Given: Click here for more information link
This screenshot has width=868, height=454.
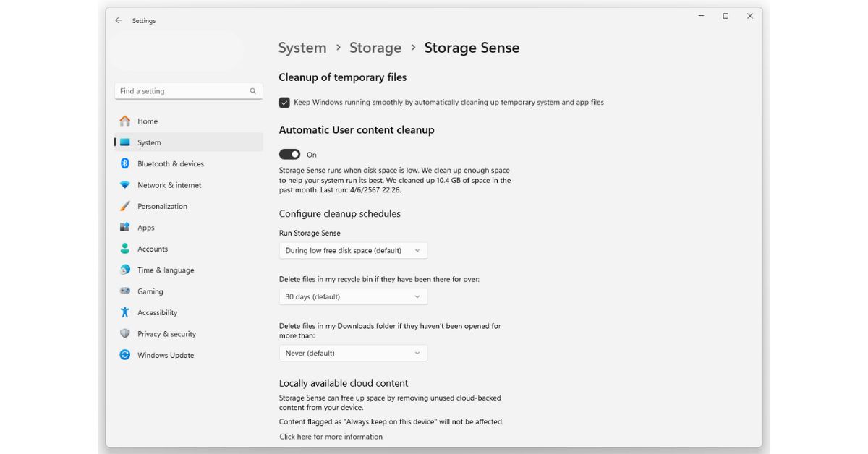Looking at the screenshot, I should click(331, 437).
